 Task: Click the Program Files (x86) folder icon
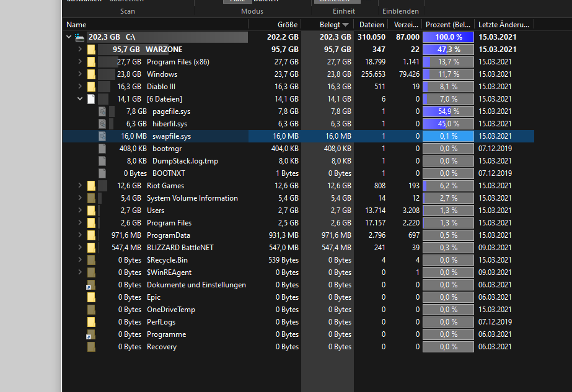point(91,62)
